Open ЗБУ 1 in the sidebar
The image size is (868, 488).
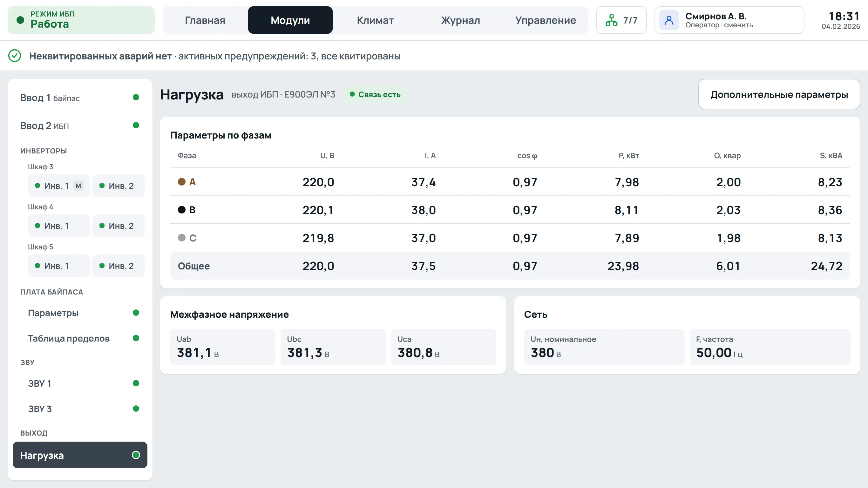click(80, 383)
